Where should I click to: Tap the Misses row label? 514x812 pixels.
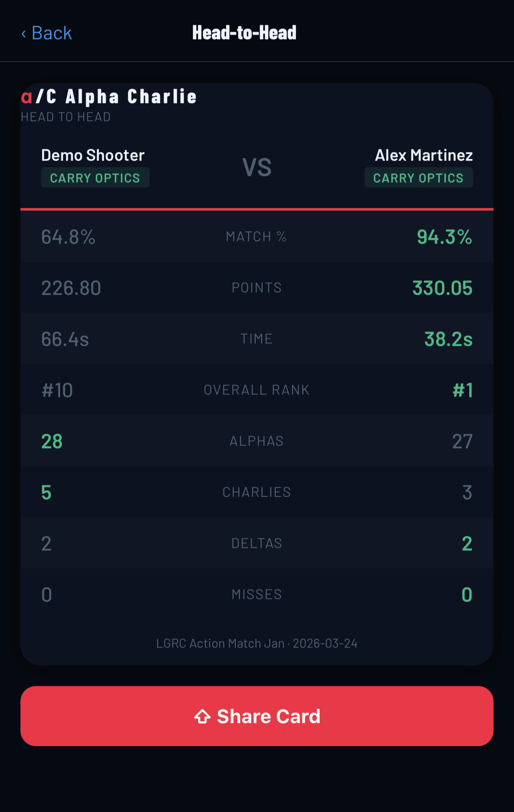tap(257, 594)
